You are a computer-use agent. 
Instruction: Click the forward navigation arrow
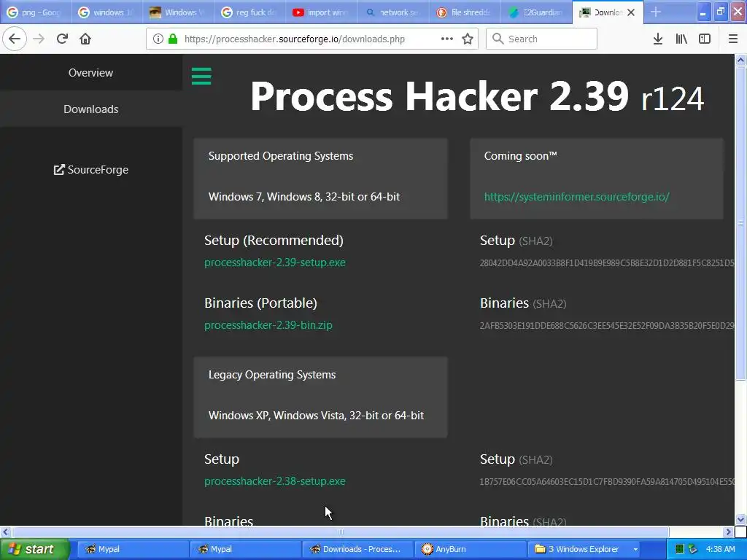[39, 39]
